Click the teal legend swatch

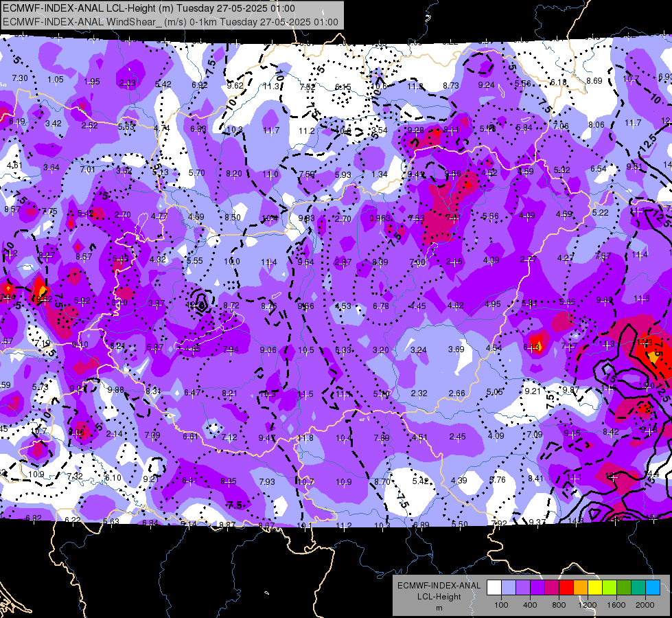638,588
